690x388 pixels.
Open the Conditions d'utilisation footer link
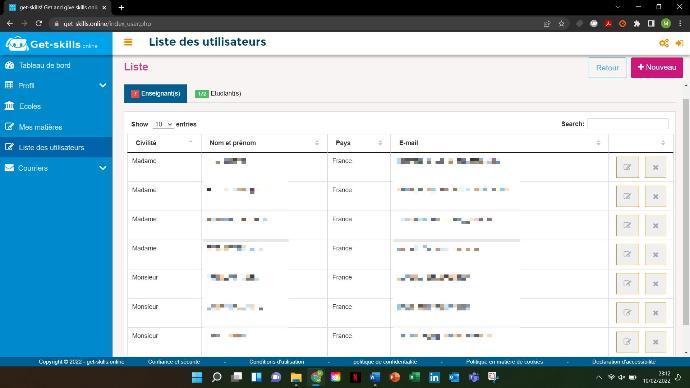click(x=277, y=362)
